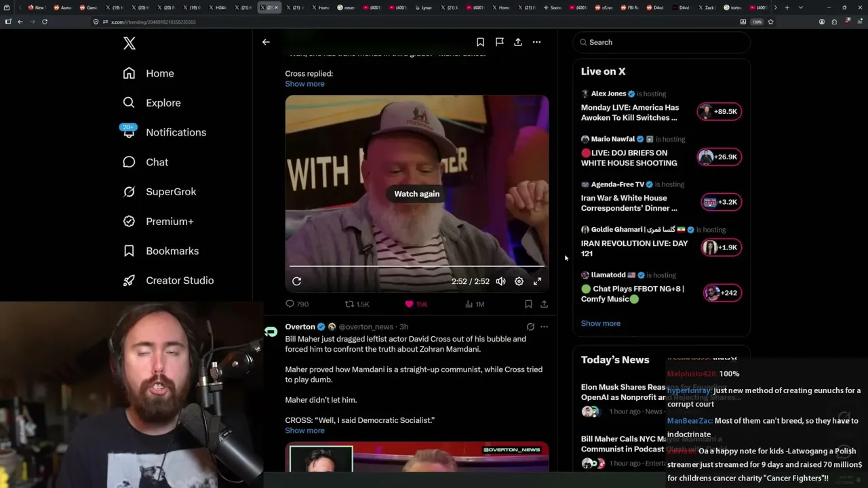Open SuperGrok from the sidebar

click(x=159, y=192)
